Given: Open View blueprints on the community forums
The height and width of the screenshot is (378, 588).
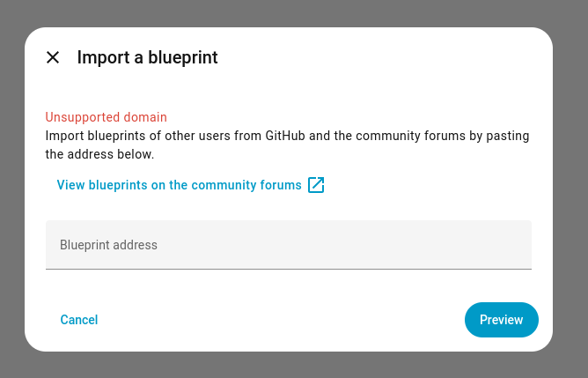Looking at the screenshot, I should pos(180,185).
